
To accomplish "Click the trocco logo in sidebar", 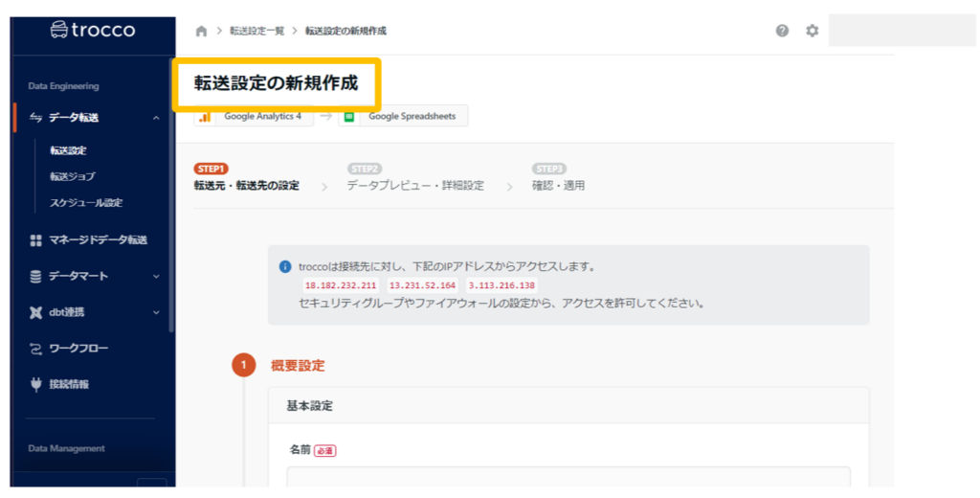I will 92,31.
